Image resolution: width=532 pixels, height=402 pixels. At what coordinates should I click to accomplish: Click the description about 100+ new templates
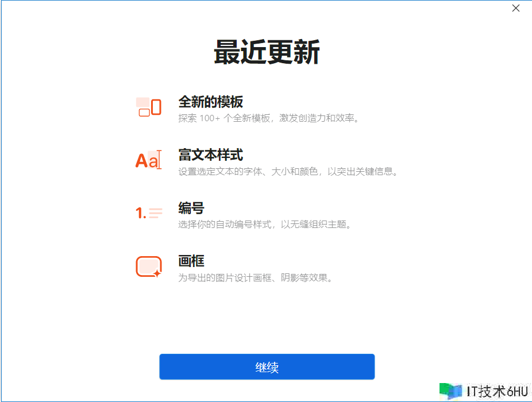pyautogui.click(x=269, y=118)
